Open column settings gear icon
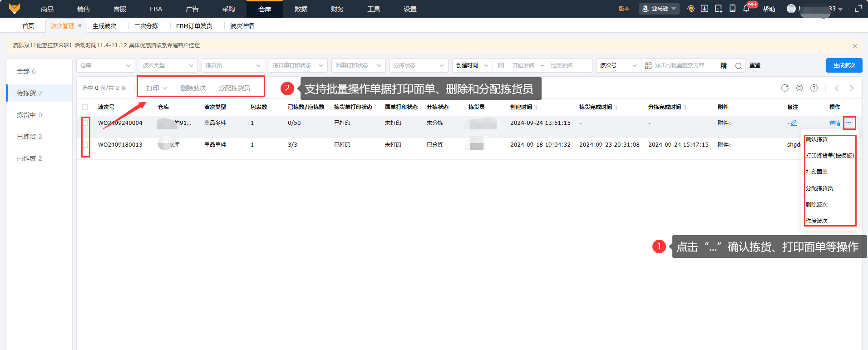This screenshot has width=868, height=350. 799,88
